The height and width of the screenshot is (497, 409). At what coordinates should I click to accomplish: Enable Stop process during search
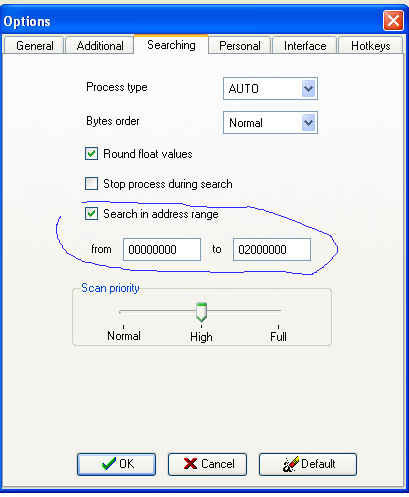click(91, 183)
